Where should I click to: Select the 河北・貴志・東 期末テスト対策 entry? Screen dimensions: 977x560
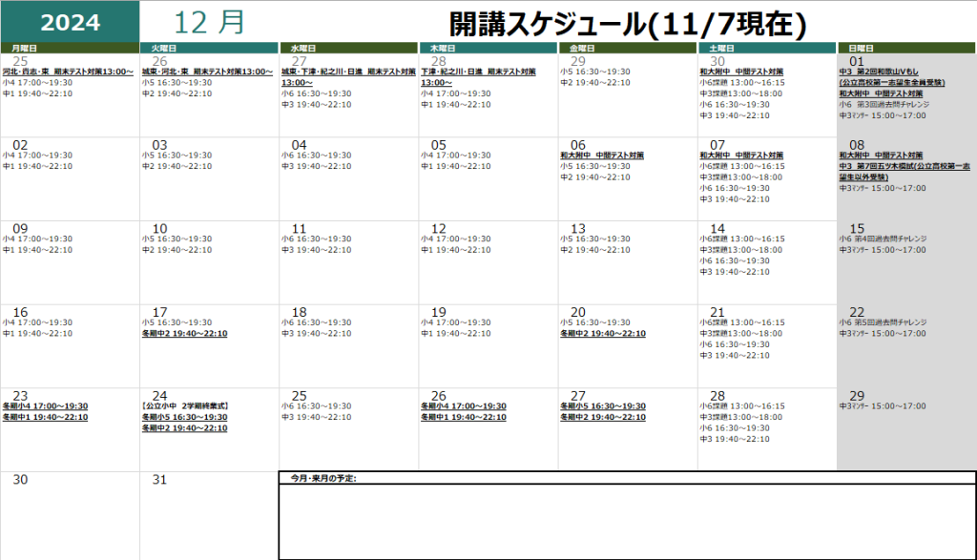(x=68, y=72)
